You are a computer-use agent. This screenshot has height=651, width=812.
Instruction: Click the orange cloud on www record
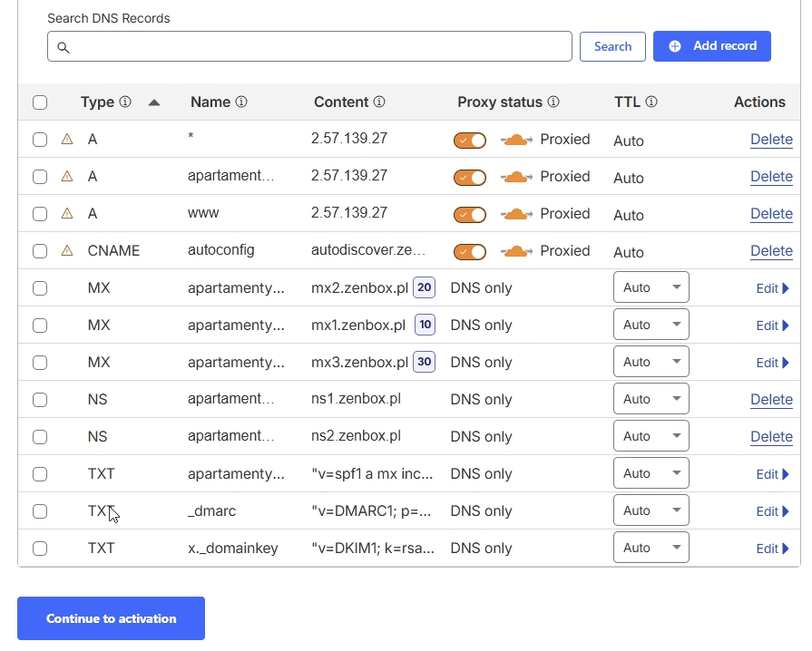point(516,214)
